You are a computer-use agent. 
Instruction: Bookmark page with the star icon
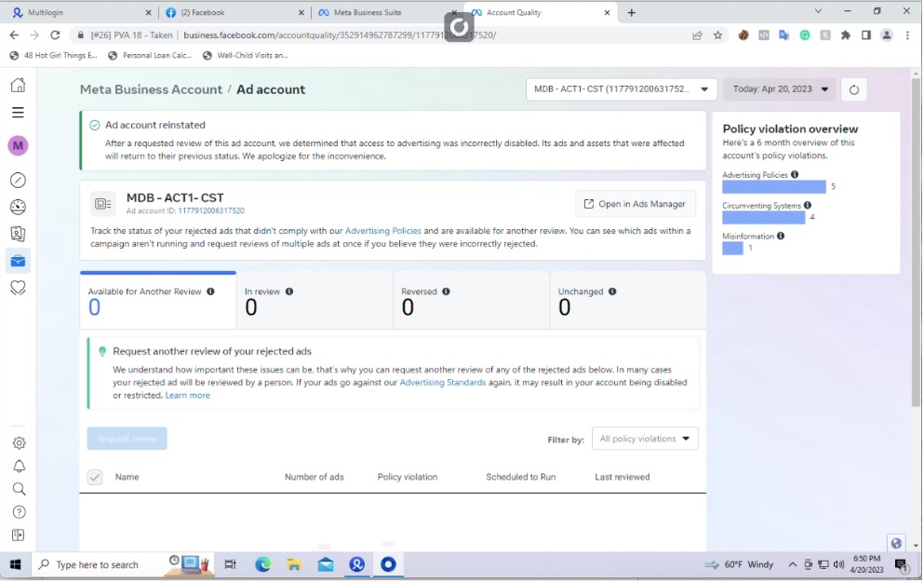coord(717,35)
